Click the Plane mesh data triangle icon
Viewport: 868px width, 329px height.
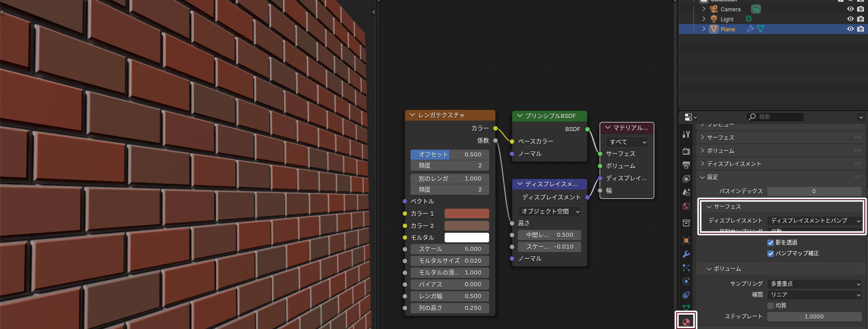(x=761, y=29)
